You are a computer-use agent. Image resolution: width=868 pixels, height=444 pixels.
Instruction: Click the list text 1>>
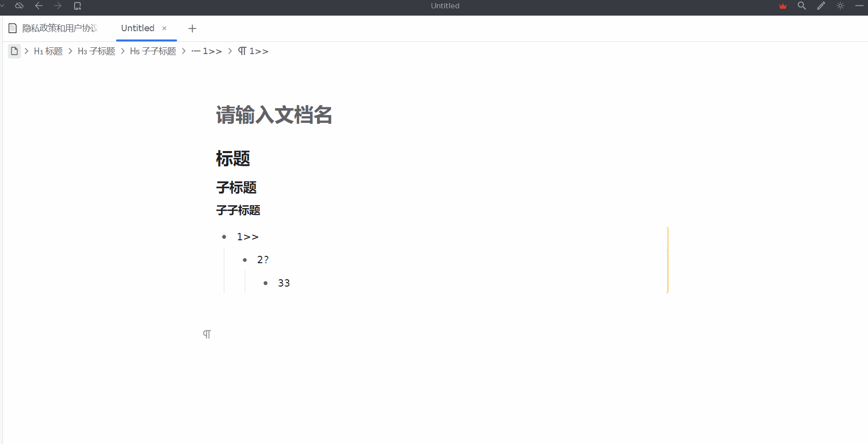[x=248, y=237]
